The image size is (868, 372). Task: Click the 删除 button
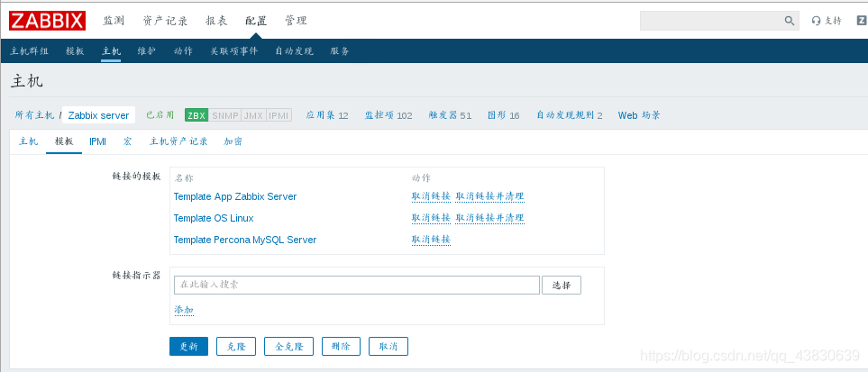click(x=341, y=347)
